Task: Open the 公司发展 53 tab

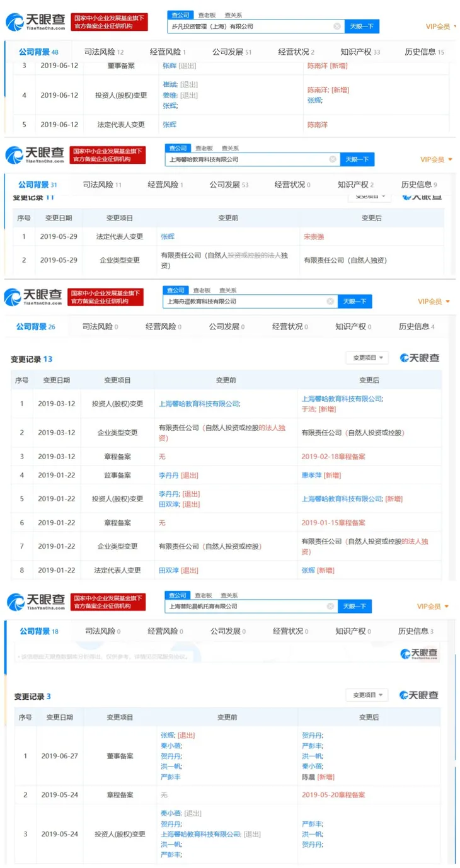Action: (x=229, y=185)
